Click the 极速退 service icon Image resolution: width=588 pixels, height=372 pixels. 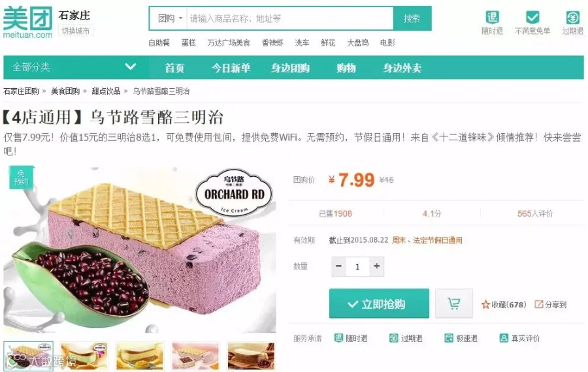click(x=448, y=338)
